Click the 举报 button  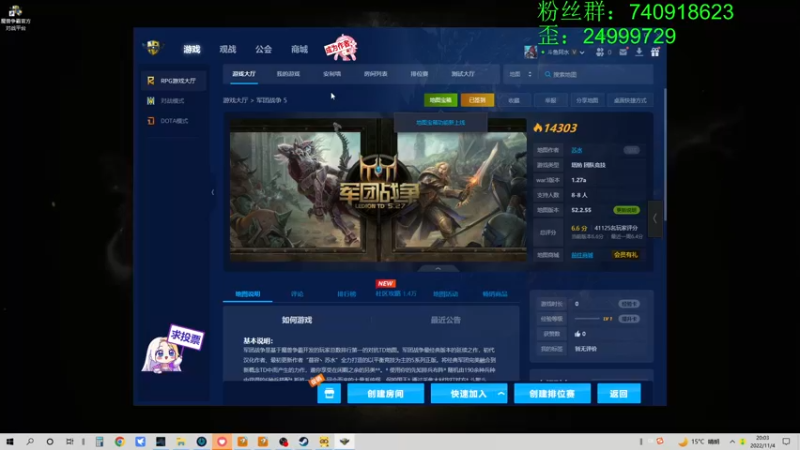pos(551,101)
